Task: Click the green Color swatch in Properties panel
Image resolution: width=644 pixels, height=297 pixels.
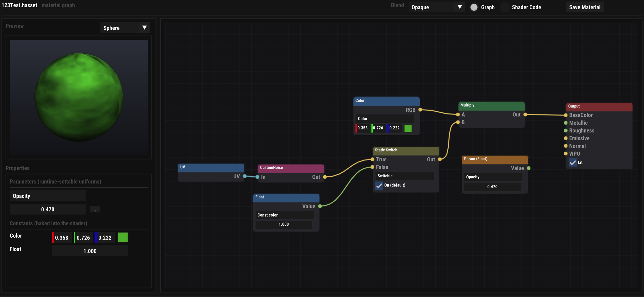Action: click(x=123, y=237)
